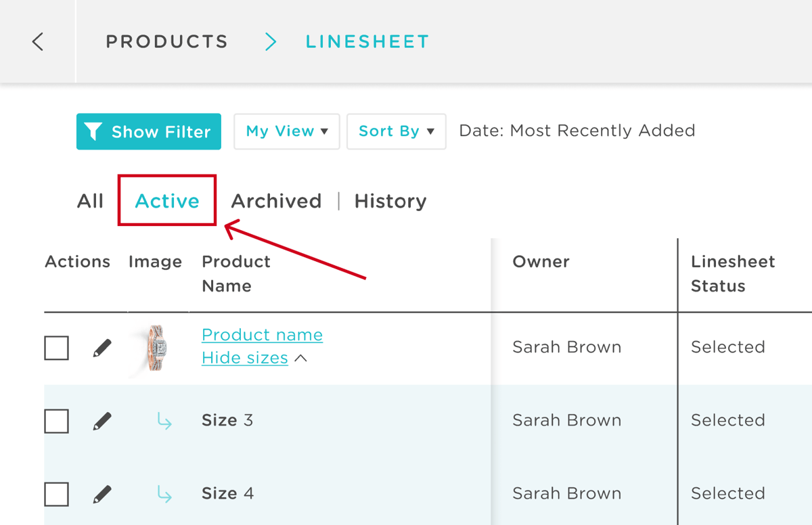812x525 pixels.
Task: Check the checkbox for Product name row
Action: point(56,348)
